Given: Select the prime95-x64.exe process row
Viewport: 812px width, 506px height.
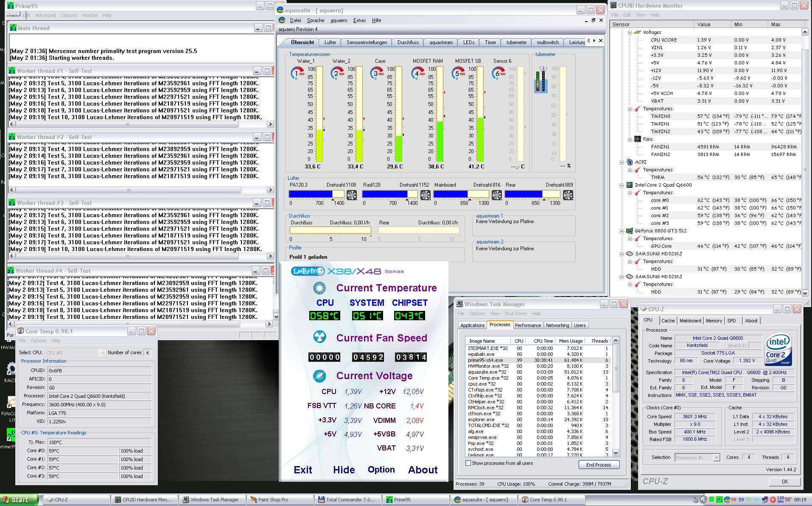Looking at the screenshot, I should (x=538, y=360).
